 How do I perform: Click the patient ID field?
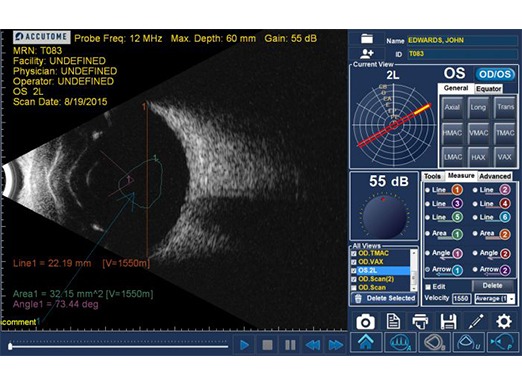coord(463,54)
